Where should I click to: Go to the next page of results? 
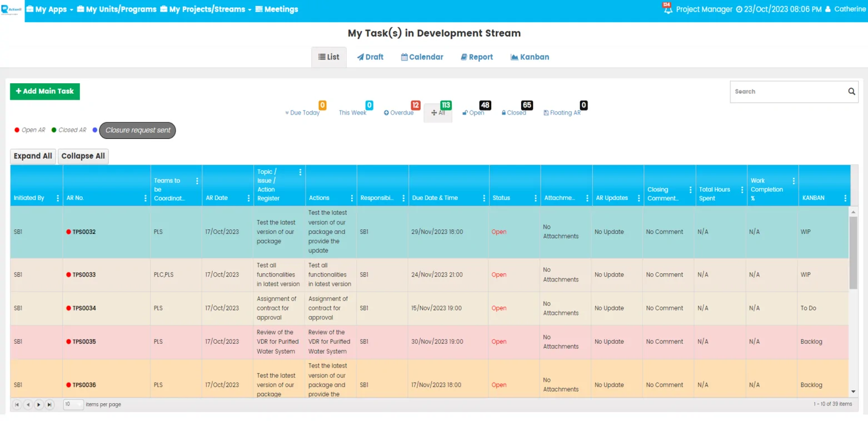click(38, 404)
